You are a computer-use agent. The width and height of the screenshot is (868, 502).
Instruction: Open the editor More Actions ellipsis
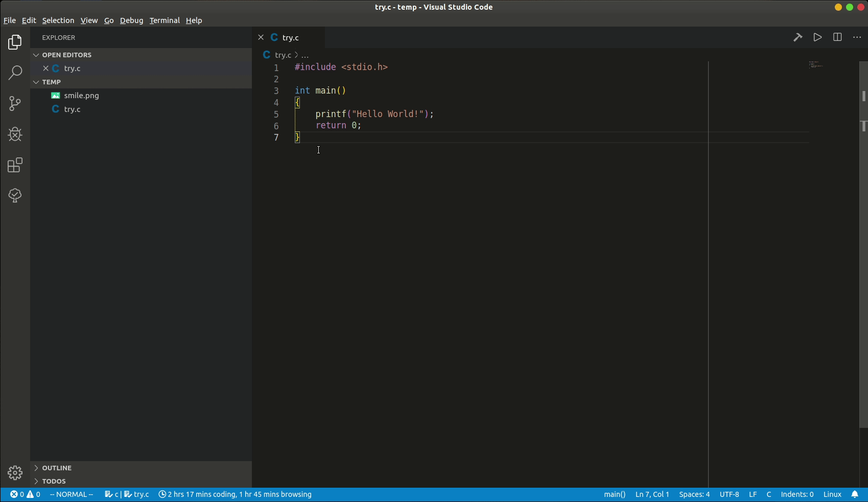pyautogui.click(x=857, y=37)
